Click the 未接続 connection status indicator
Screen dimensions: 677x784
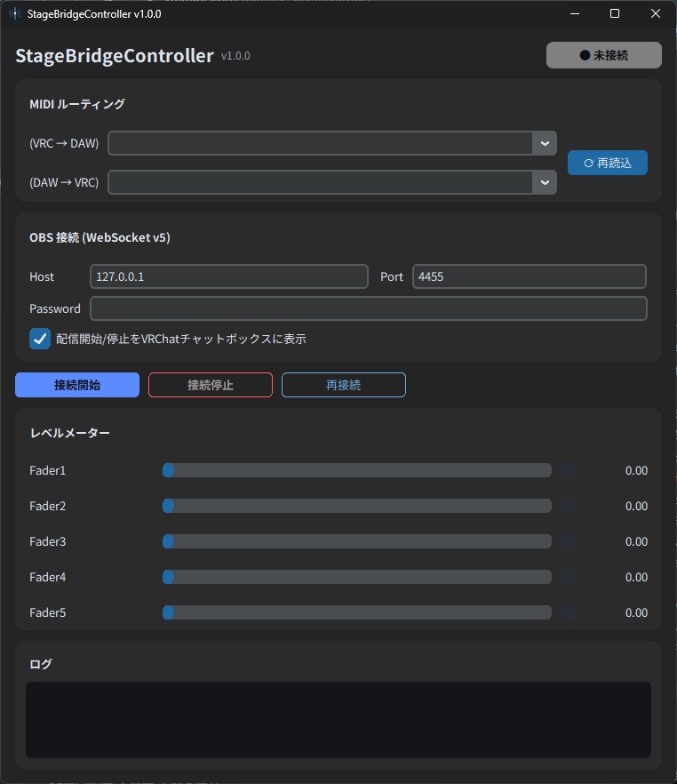point(603,55)
